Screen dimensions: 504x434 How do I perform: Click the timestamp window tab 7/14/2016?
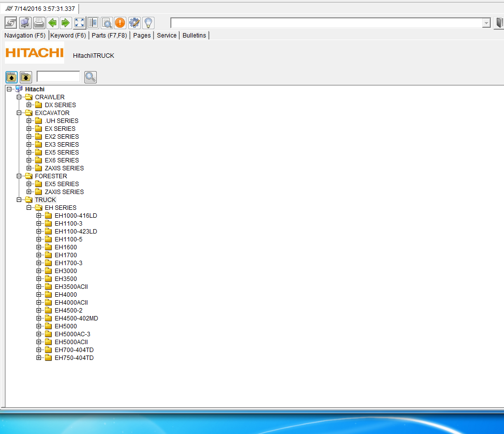tap(40, 9)
